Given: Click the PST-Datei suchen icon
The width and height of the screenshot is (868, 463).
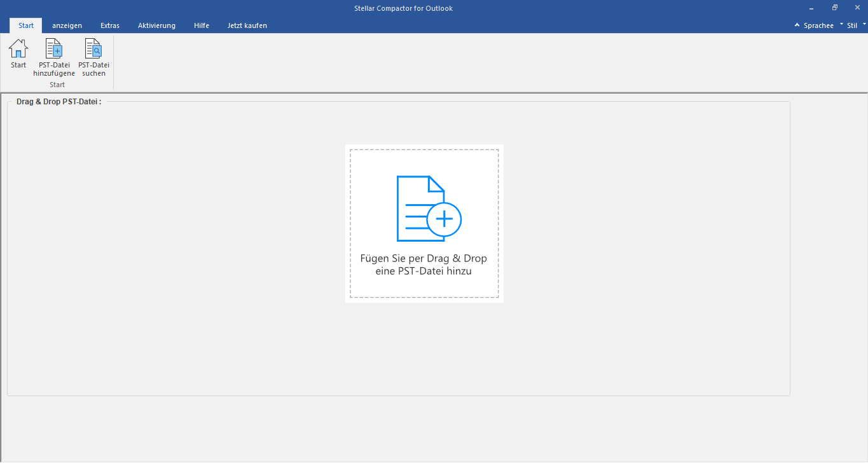Looking at the screenshot, I should [x=93, y=48].
